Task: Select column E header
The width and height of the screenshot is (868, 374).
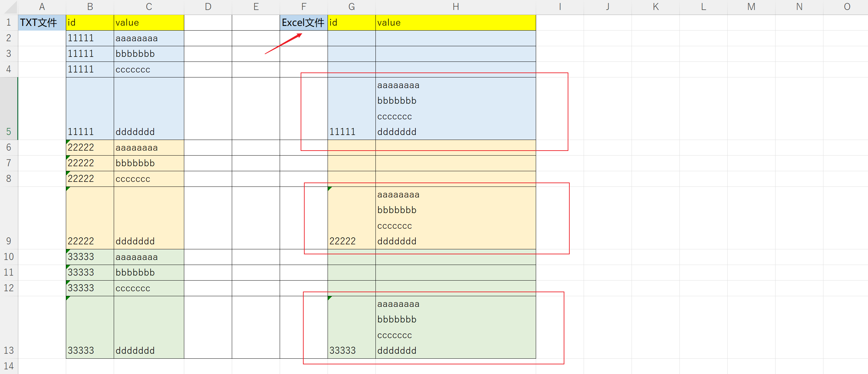Action: 256,7
